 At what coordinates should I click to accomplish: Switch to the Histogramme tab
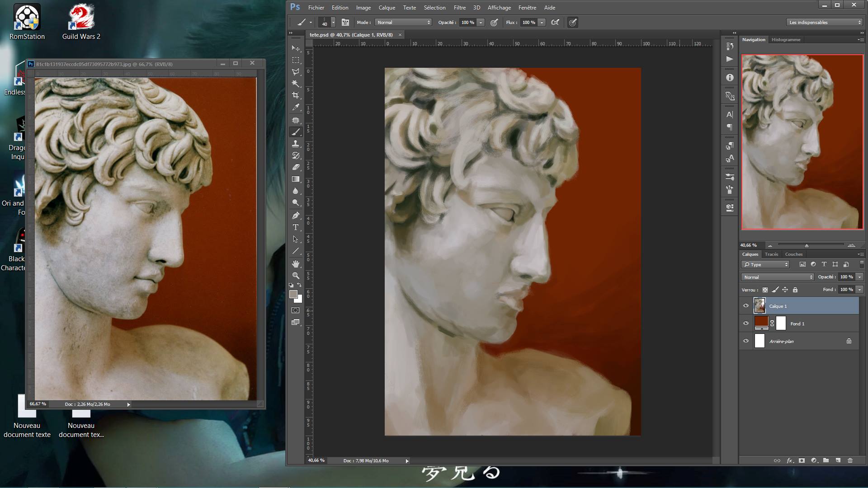(x=786, y=40)
